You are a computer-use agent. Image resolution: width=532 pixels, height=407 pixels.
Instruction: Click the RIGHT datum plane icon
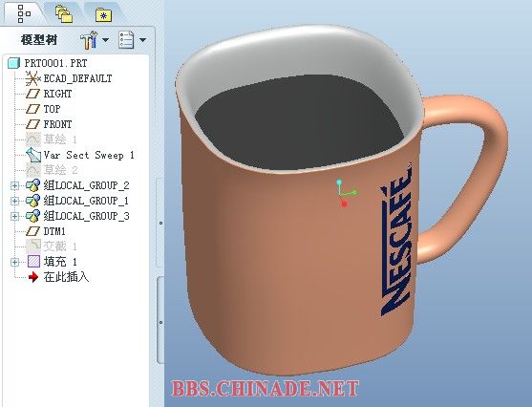tap(32, 94)
